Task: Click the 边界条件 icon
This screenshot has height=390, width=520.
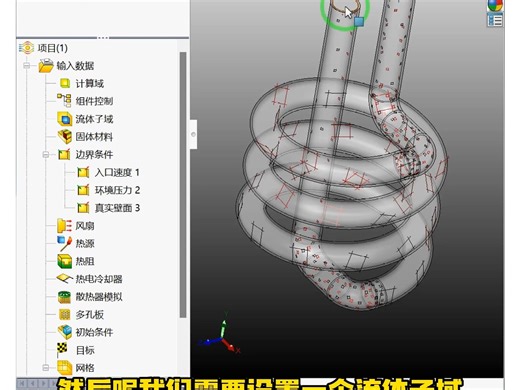Action: [x=64, y=154]
